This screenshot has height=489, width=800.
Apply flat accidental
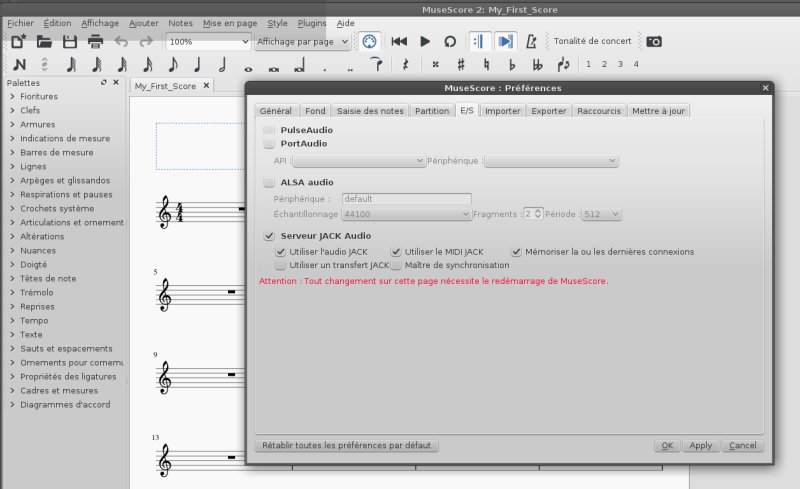[512, 64]
